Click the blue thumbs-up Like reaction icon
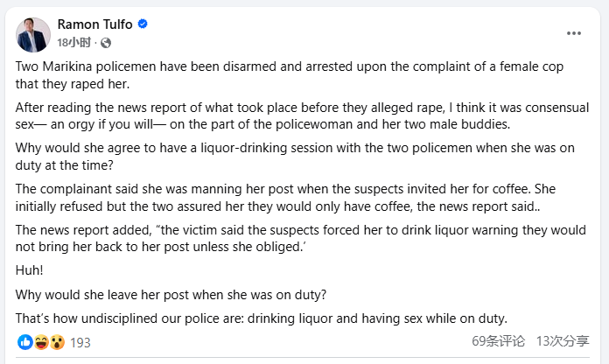Image resolution: width=609 pixels, height=364 pixels. tap(25, 342)
